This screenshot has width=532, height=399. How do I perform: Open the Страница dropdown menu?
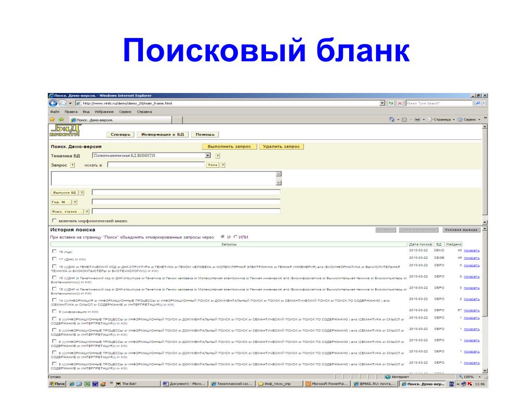pyautogui.click(x=441, y=119)
